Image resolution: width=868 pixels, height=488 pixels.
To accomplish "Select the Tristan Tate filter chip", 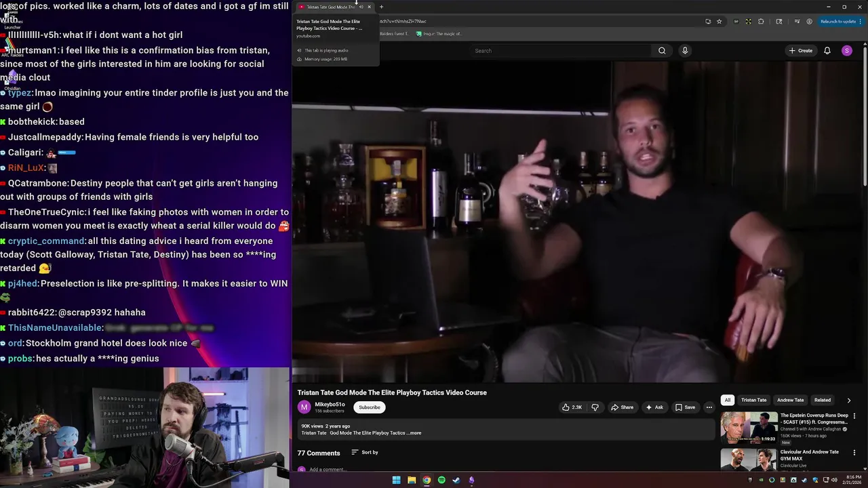I will coord(753,400).
